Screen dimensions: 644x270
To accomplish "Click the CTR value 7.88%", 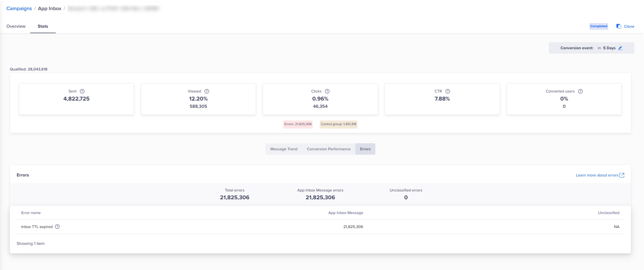I will 442,99.
